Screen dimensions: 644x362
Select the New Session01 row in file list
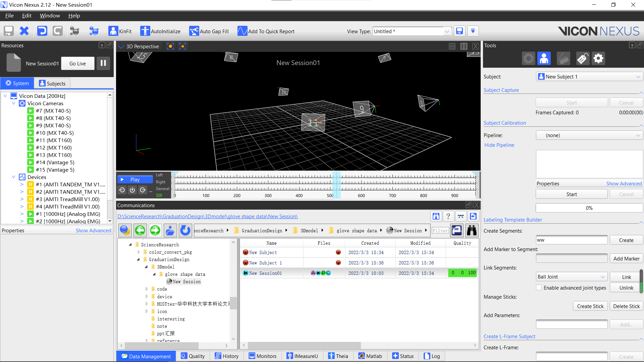(359, 273)
